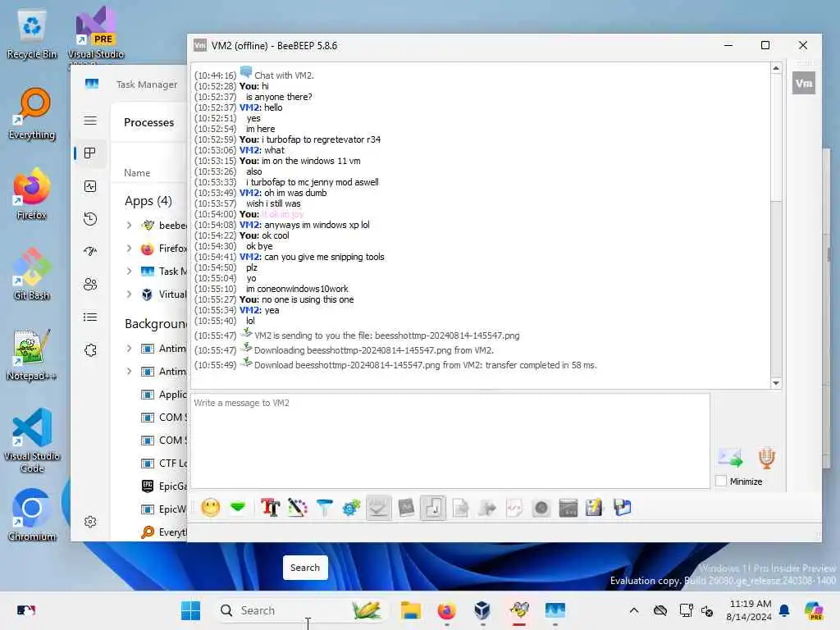Viewport: 840px width, 630px height.
Task: Click the green down arrow toolbar icon
Action: (x=238, y=507)
